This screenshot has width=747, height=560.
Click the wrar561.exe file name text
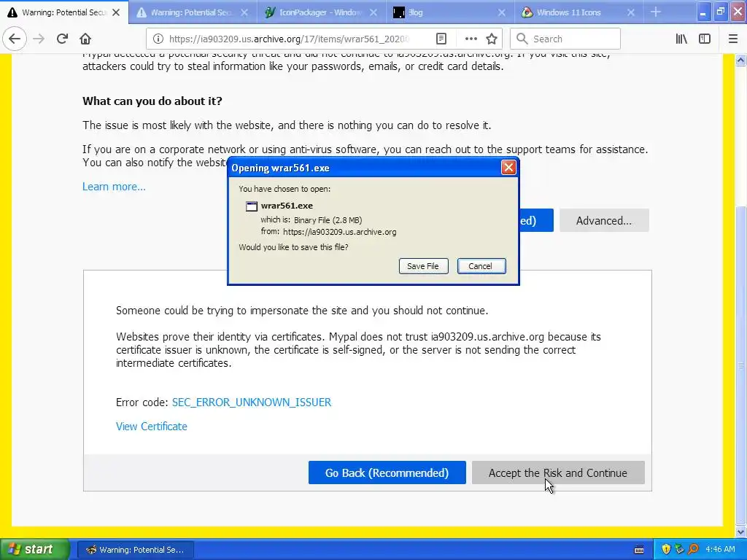[287, 206]
